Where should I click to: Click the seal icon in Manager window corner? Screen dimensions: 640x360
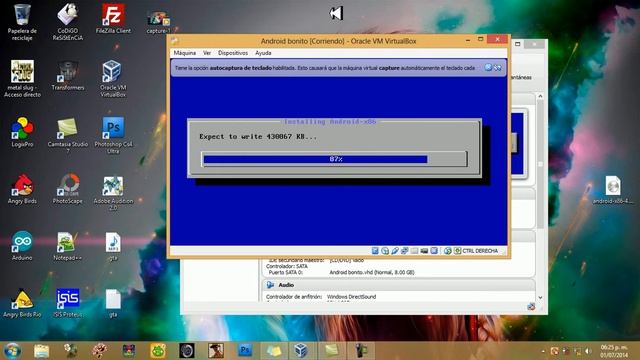point(531,307)
